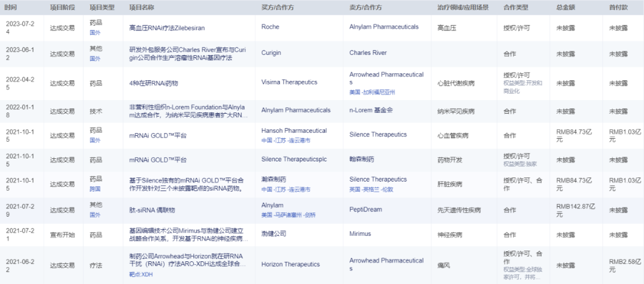Click the RMB142.87亿元 total amount

[575, 210]
